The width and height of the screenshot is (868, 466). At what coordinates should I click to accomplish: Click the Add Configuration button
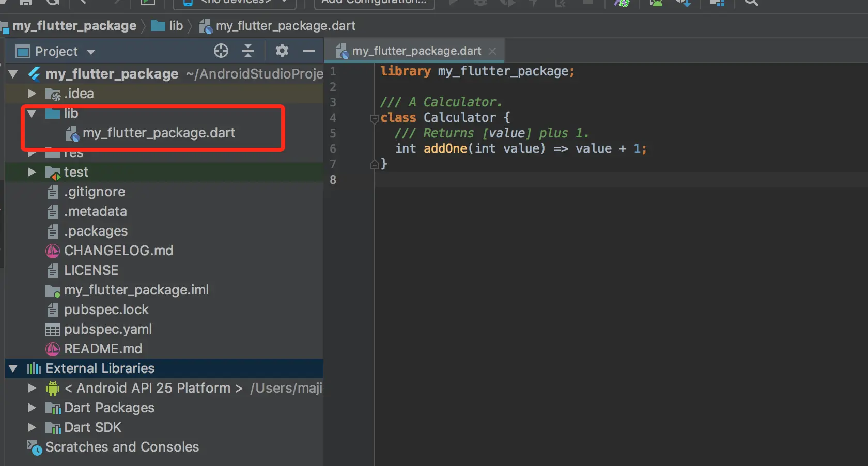tap(374, 3)
